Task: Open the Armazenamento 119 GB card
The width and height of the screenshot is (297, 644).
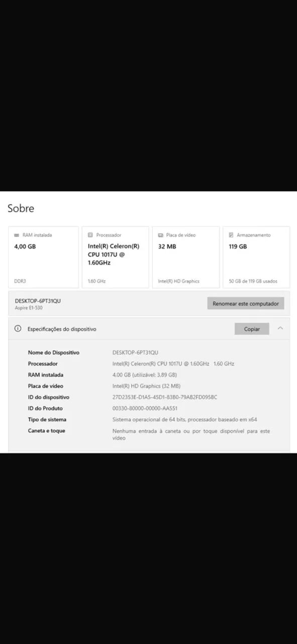Action: pos(256,257)
